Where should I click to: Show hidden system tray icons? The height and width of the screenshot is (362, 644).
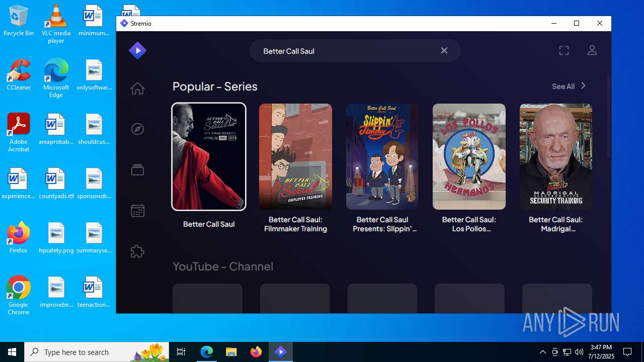point(542,352)
